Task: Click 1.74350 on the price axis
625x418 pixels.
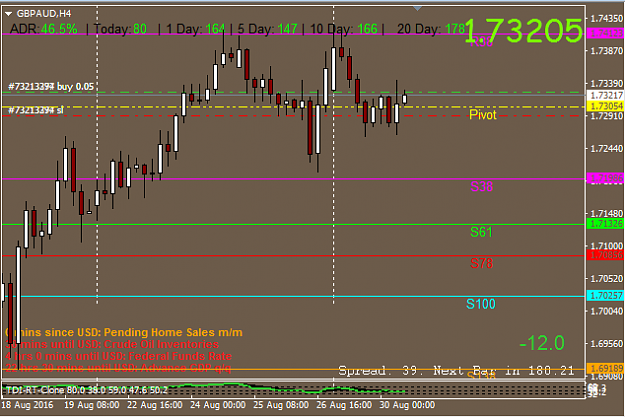Action: point(606,18)
